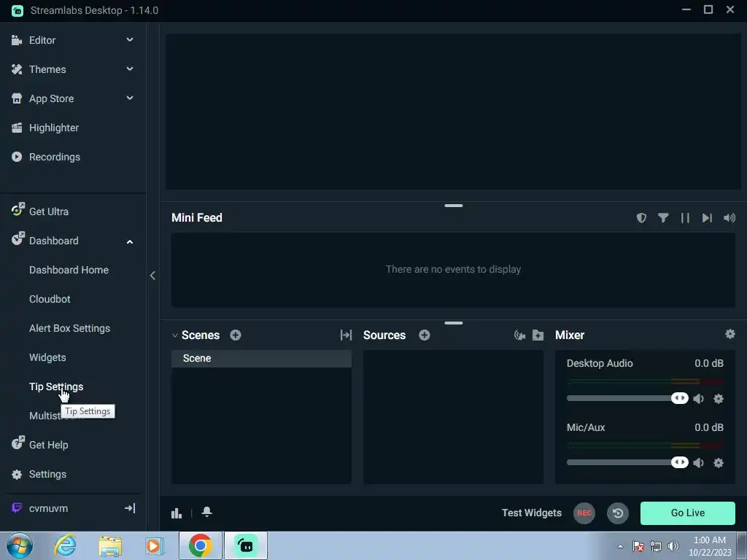Launch Internet Explorer from the taskbar
The width and height of the screenshot is (747, 560).
[x=65, y=545]
